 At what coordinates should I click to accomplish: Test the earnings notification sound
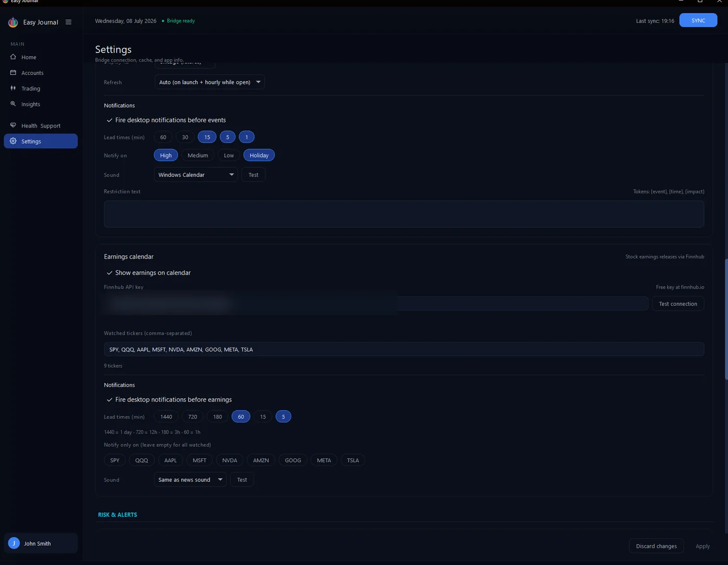242,480
